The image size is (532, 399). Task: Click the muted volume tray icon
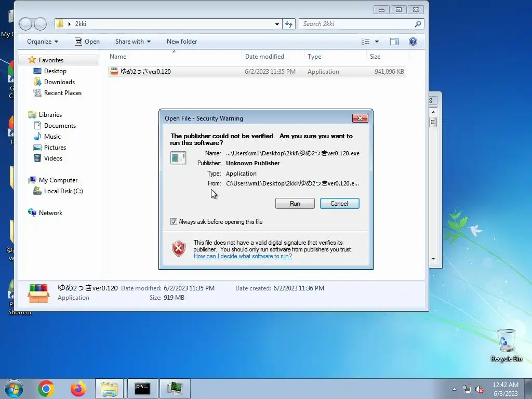(480, 390)
